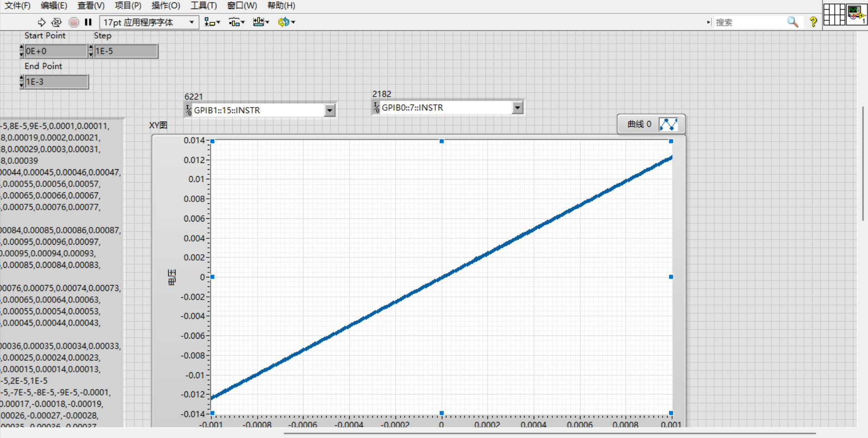Click the Run arrow button
The height and width of the screenshot is (438, 868).
[x=41, y=22]
